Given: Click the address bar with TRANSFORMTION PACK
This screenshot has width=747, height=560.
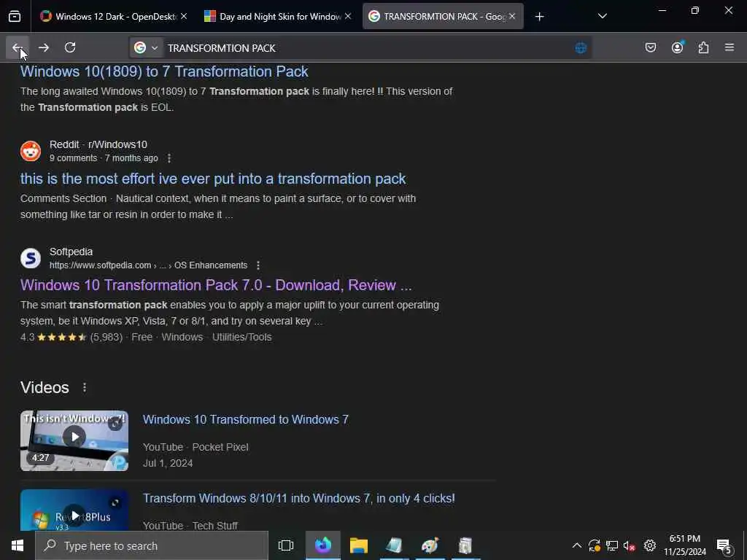Looking at the screenshot, I should [360, 48].
